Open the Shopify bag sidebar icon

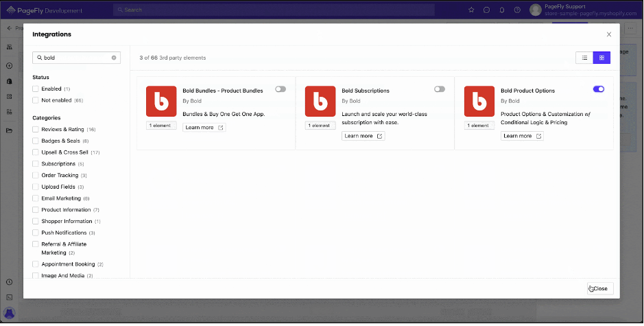10,82
